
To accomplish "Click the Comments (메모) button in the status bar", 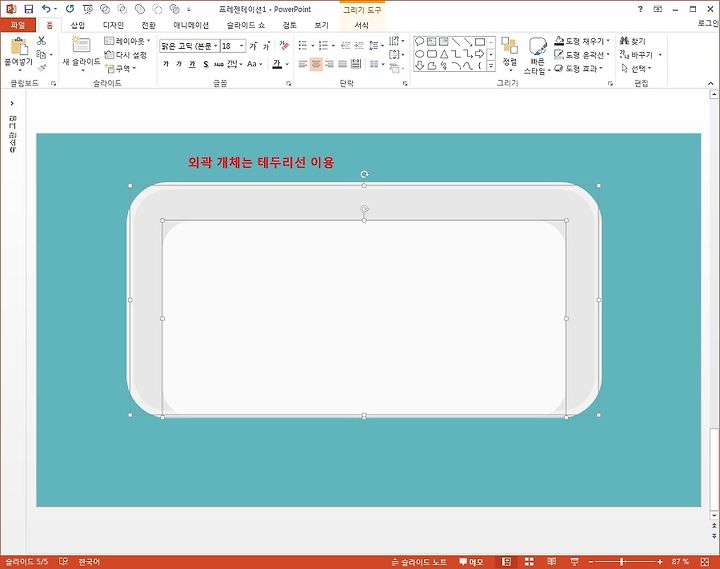I will [x=471, y=562].
